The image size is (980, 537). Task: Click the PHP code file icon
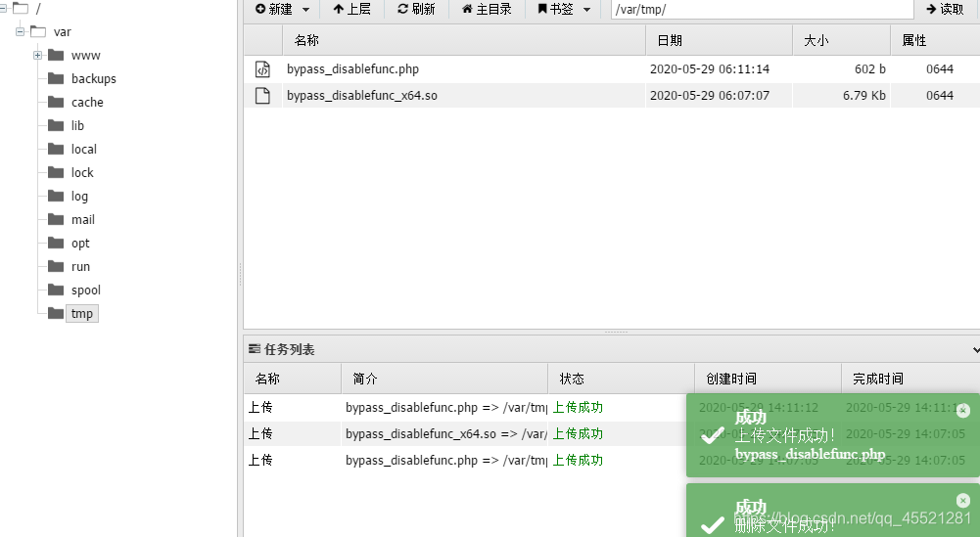click(x=262, y=69)
